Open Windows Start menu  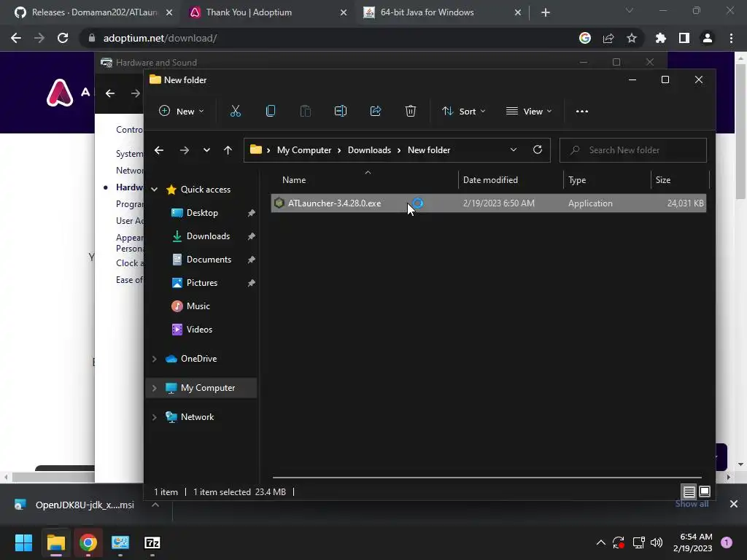click(x=23, y=542)
